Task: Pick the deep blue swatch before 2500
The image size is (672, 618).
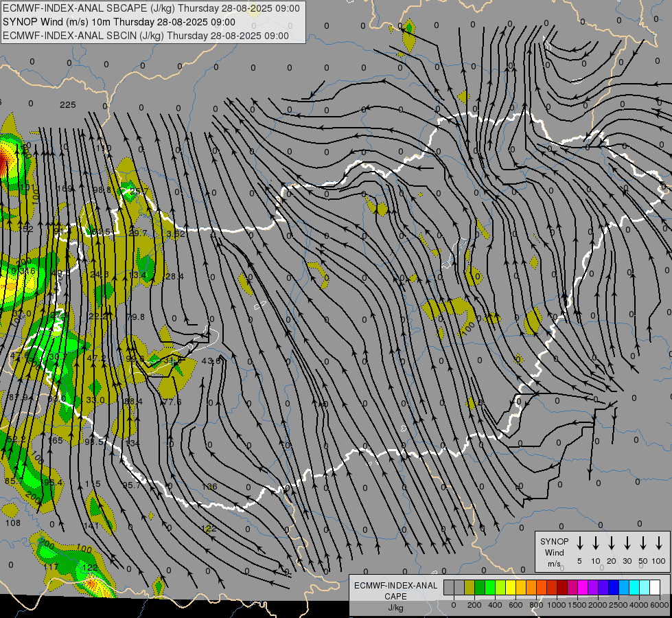Action: click(x=613, y=587)
